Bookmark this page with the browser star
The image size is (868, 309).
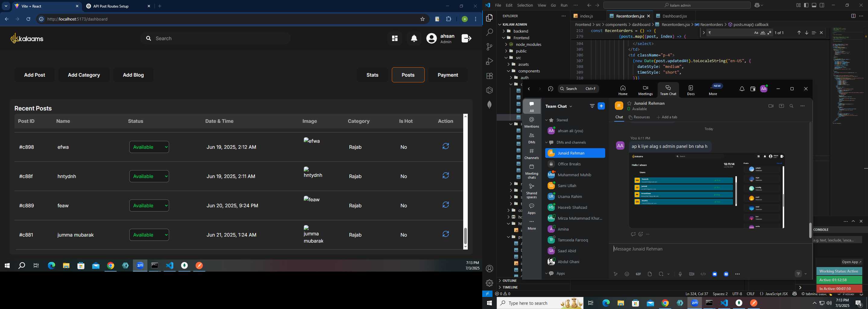[423, 19]
